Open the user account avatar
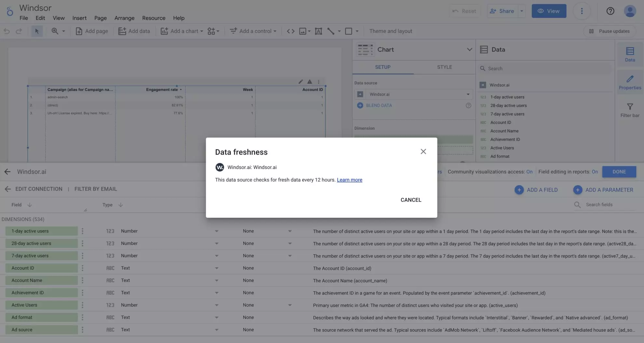 tap(630, 11)
